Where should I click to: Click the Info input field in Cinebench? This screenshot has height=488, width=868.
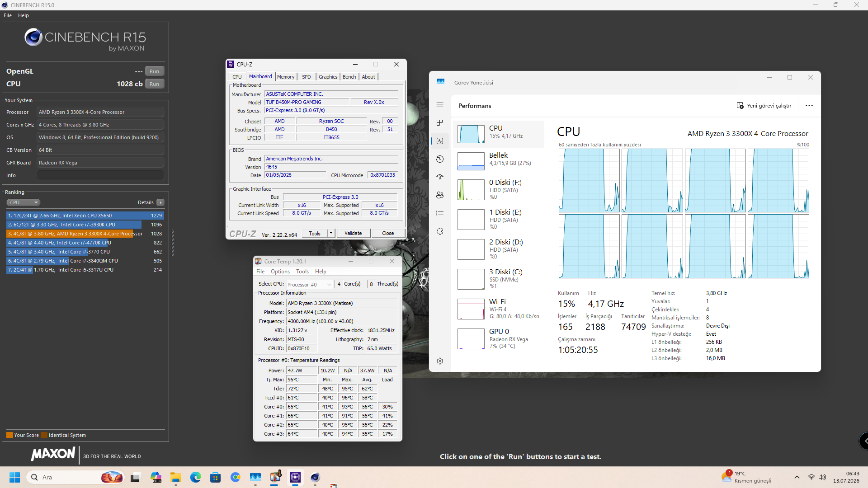100,175
